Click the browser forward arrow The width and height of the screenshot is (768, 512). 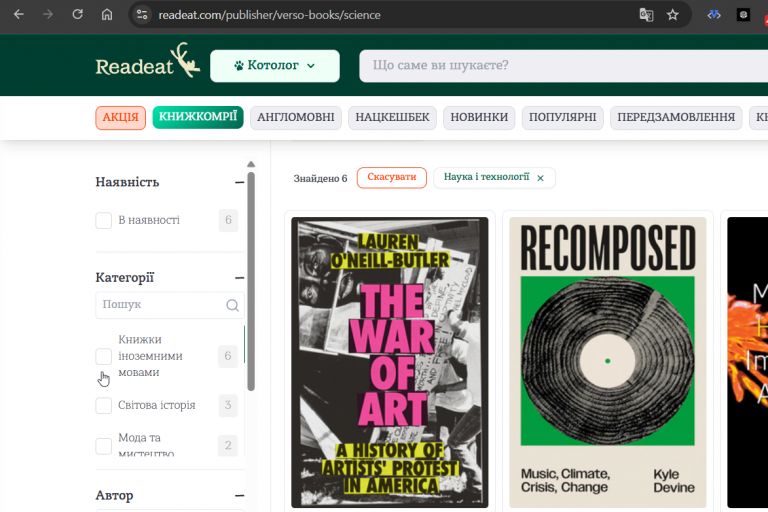(x=48, y=15)
